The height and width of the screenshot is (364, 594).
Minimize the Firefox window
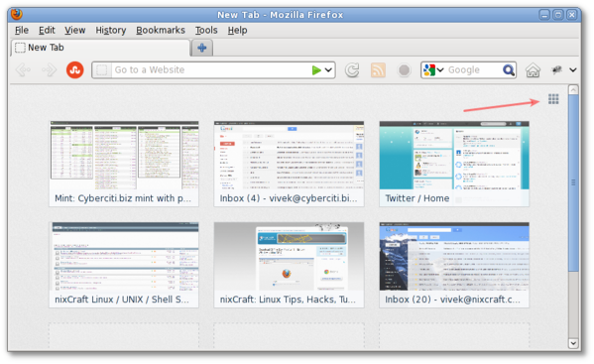(544, 15)
